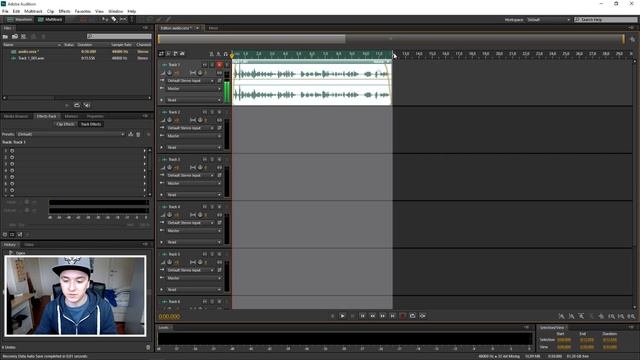Toggle metronome icon above tracks
Image resolution: width=640 pixels, height=360 pixels.
218,54
